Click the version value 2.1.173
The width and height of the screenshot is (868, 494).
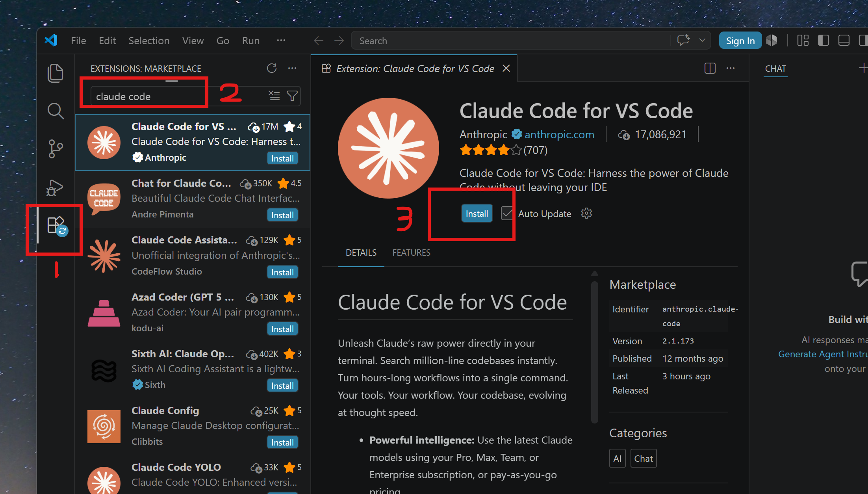click(678, 341)
